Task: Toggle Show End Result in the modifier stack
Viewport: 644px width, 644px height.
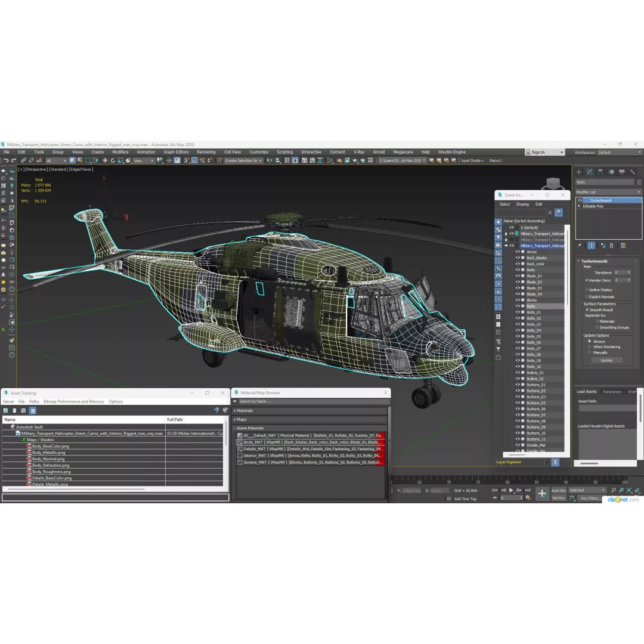Action: [x=591, y=245]
